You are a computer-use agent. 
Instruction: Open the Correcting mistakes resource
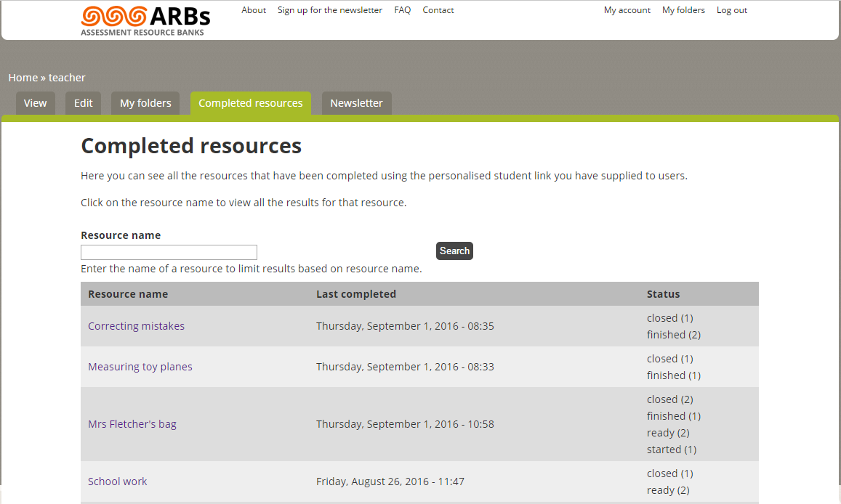coord(136,326)
